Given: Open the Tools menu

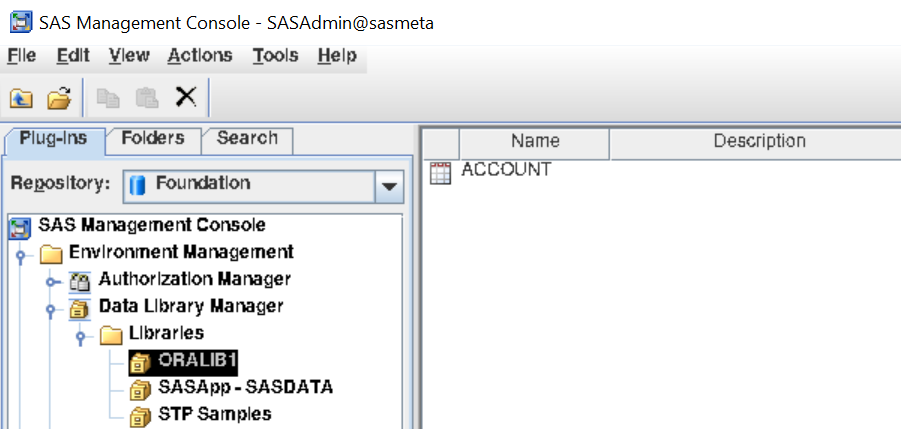Looking at the screenshot, I should [x=274, y=56].
